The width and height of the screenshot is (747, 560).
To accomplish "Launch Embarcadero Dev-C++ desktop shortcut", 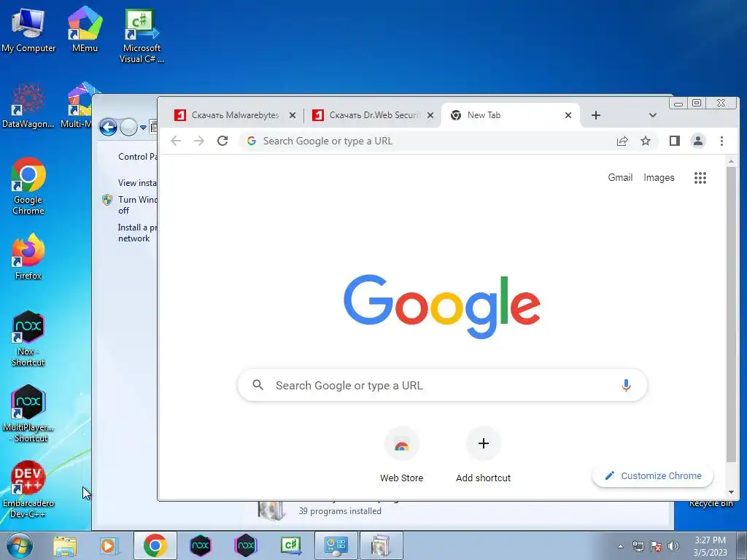I will [28, 489].
